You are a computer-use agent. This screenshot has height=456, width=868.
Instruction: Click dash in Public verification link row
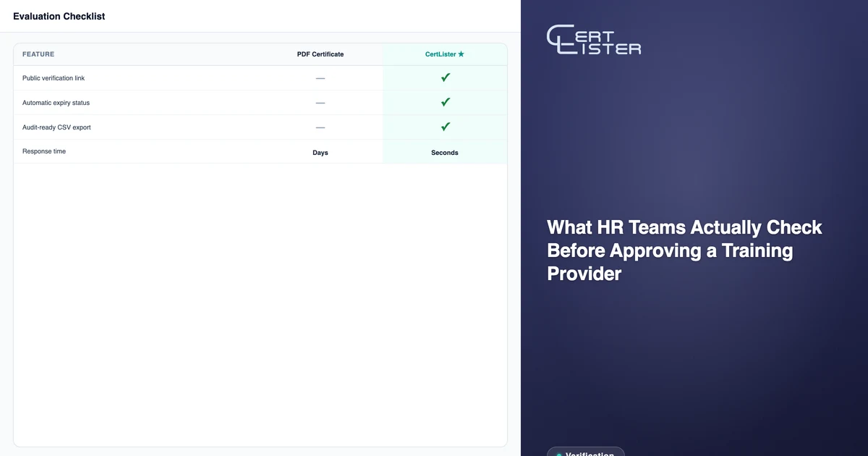[320, 78]
